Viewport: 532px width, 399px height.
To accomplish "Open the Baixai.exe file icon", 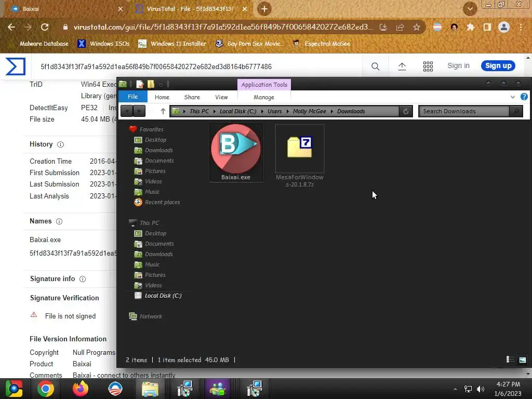I will (x=236, y=149).
